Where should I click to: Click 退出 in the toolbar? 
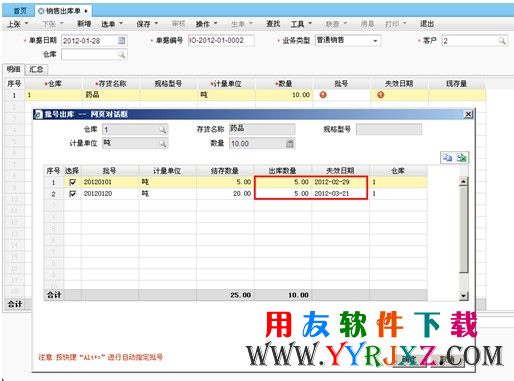pos(427,24)
